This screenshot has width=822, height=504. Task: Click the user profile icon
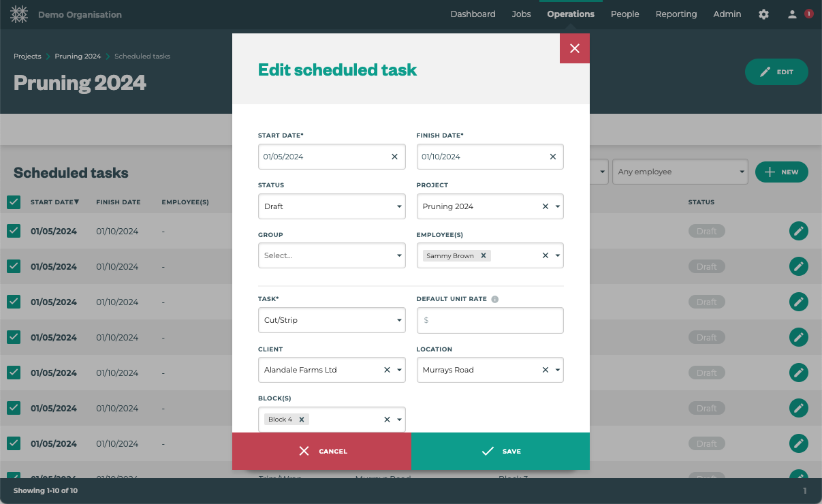coord(792,14)
